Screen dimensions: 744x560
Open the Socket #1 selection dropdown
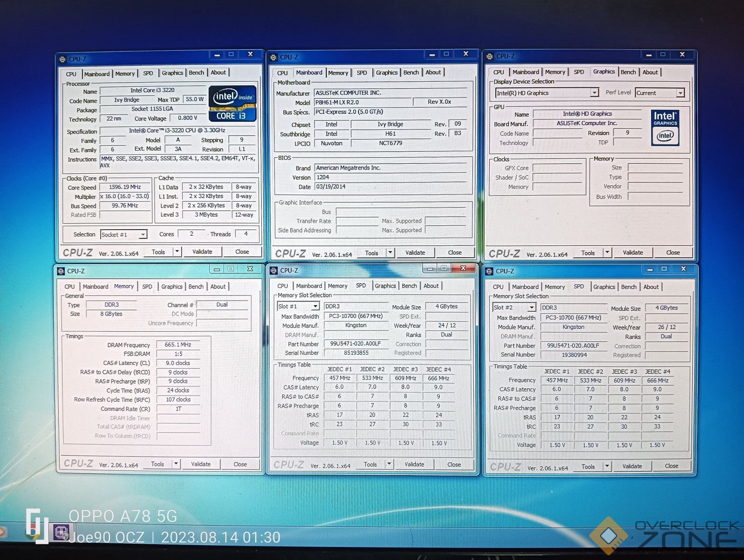pyautogui.click(x=143, y=235)
